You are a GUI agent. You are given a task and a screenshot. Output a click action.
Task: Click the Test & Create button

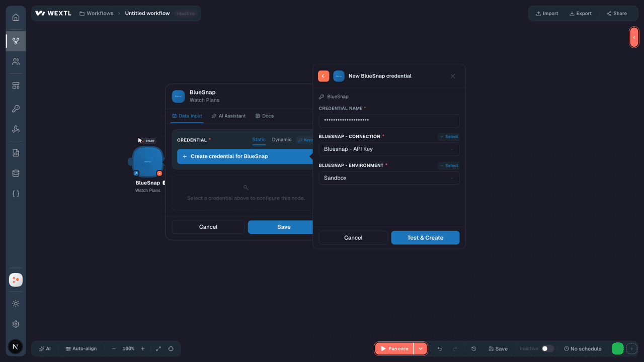(425, 238)
